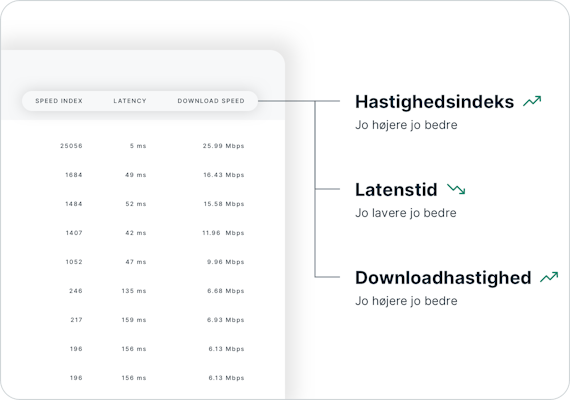
Task: Select the speed index value 217
Action: (x=76, y=320)
